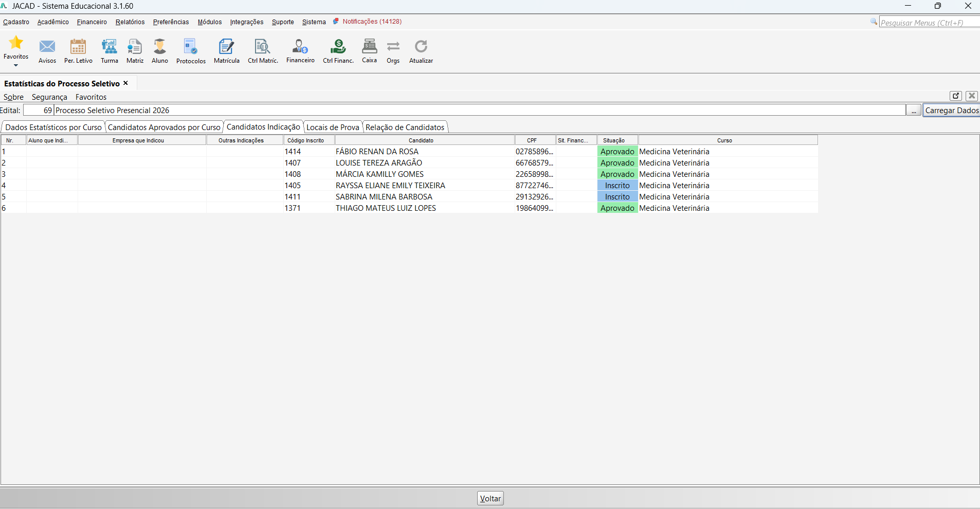Open the Ctrl Financ. icon

point(338,47)
